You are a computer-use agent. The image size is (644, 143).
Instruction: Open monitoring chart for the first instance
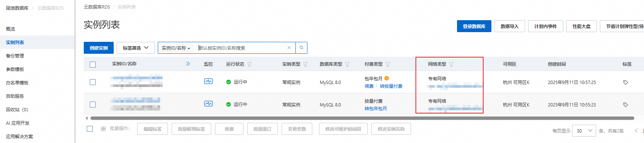tap(208, 81)
